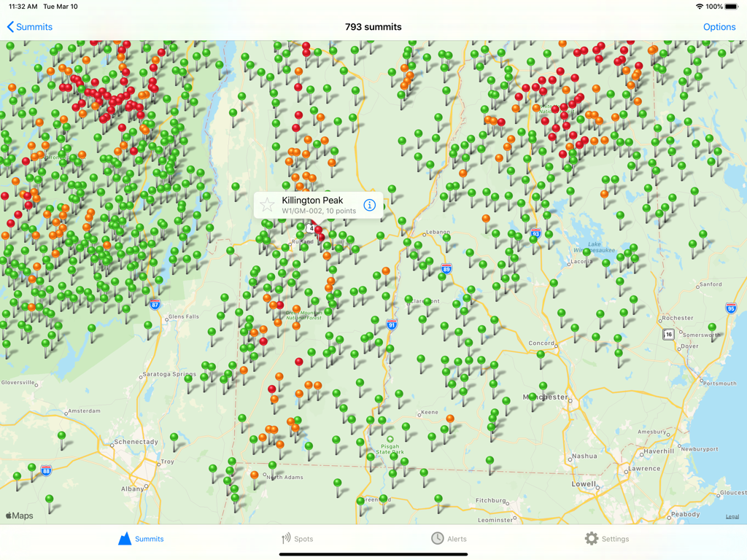This screenshot has height=560, width=747.
Task: Click the Route 16 road marker
Action: (x=668, y=335)
